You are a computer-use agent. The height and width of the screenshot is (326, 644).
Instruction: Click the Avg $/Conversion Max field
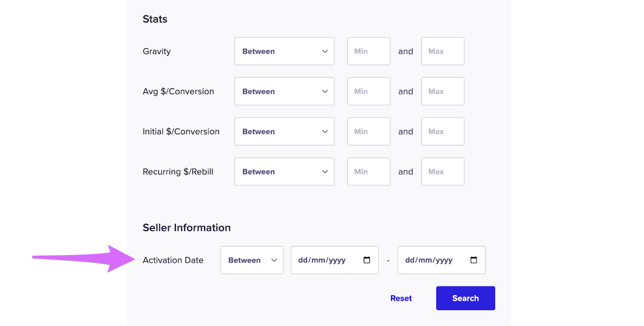[443, 91]
